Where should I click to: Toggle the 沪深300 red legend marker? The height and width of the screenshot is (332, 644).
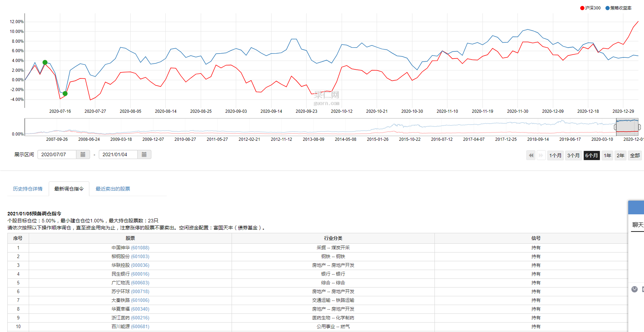pos(582,8)
